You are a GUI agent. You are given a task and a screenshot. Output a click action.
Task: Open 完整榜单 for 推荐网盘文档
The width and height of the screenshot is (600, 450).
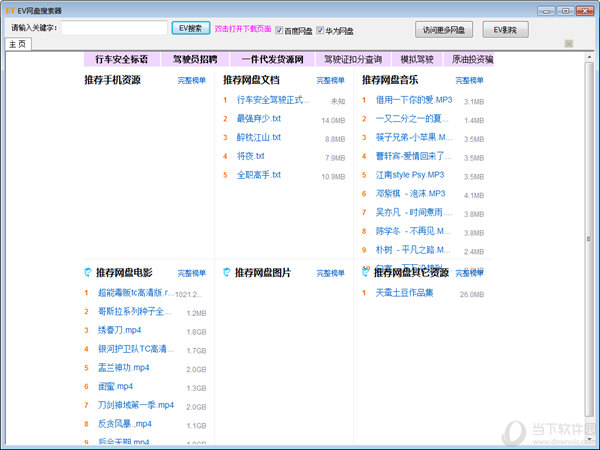(331, 80)
